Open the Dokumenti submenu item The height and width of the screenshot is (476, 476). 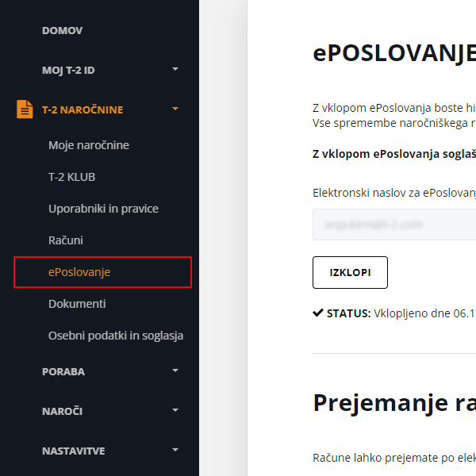[77, 304]
